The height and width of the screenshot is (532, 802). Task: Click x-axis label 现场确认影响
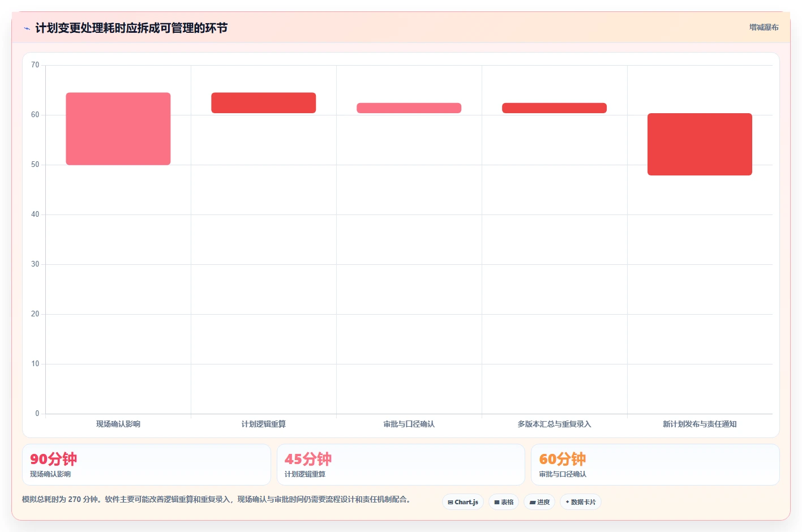point(118,424)
